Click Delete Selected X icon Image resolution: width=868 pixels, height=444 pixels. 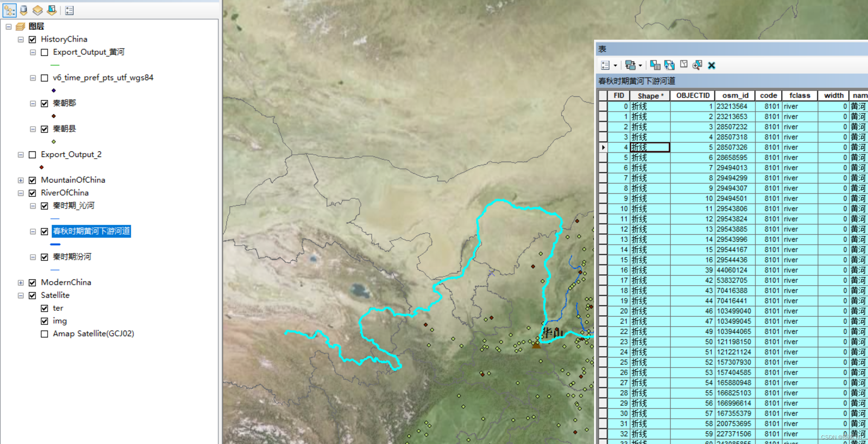point(712,65)
